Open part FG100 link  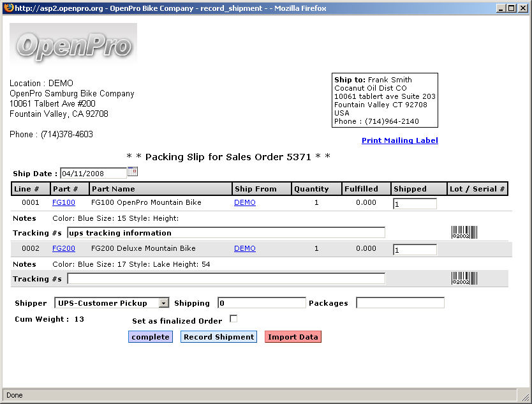pyautogui.click(x=64, y=203)
